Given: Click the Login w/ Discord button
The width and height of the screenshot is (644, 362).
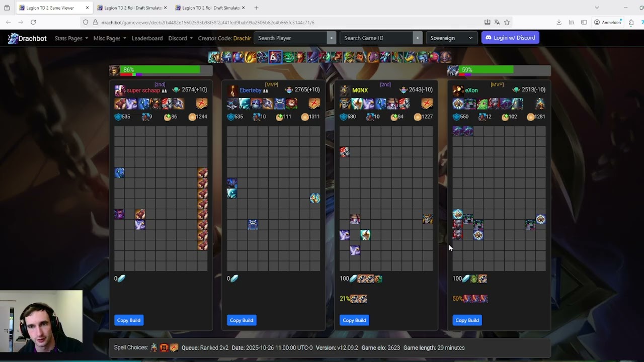Looking at the screenshot, I should 510,38.
